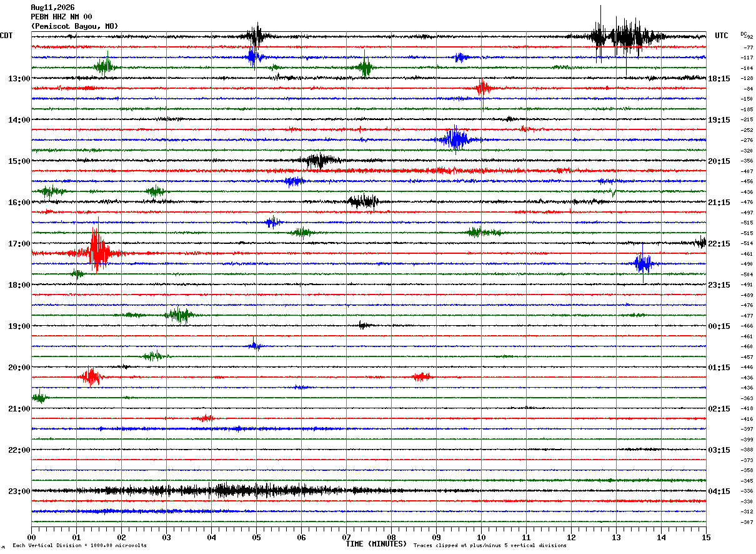Click the Aug11,2026 date header

pyautogui.click(x=52, y=8)
